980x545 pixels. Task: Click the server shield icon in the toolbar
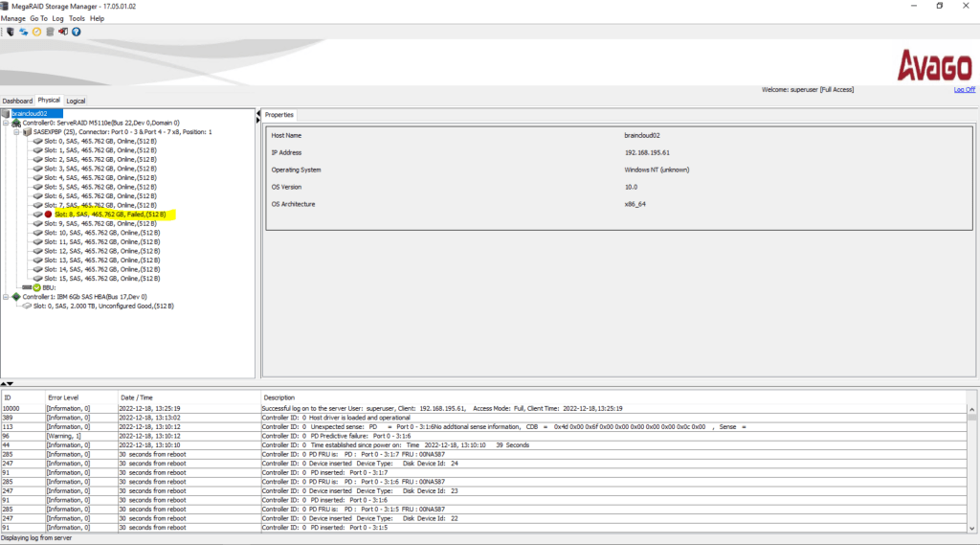pos(10,32)
